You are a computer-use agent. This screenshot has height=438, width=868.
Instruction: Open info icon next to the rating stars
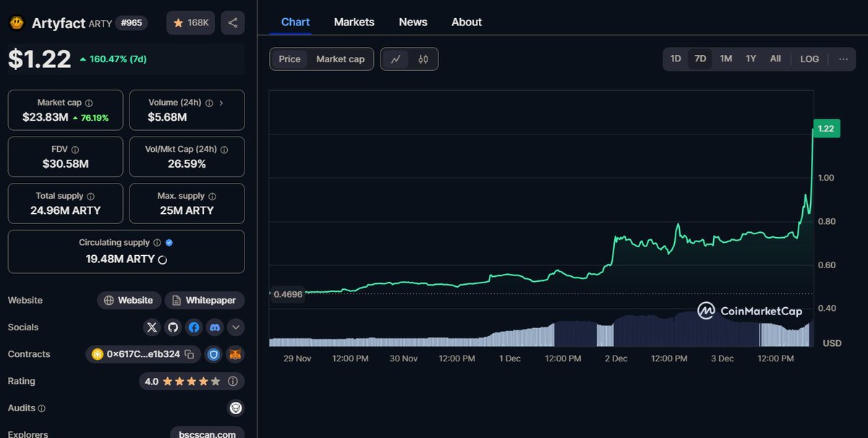click(x=233, y=381)
